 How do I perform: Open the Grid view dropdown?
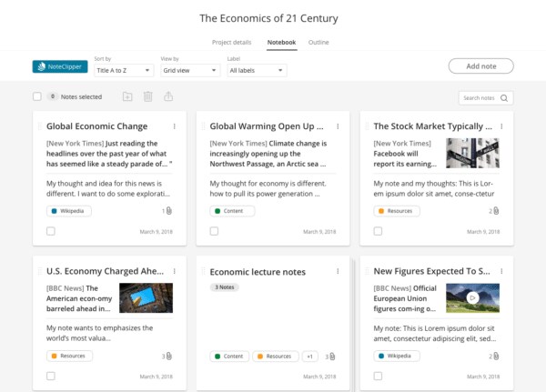189,70
